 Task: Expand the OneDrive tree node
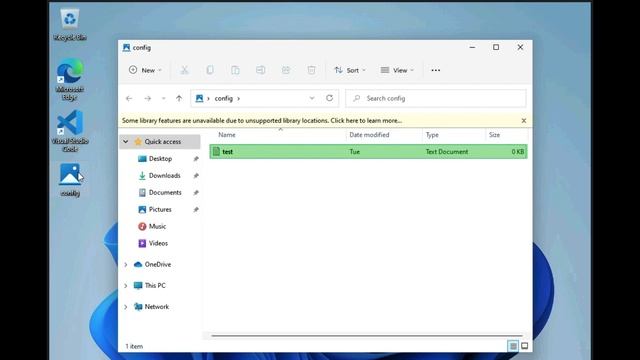coord(126,264)
